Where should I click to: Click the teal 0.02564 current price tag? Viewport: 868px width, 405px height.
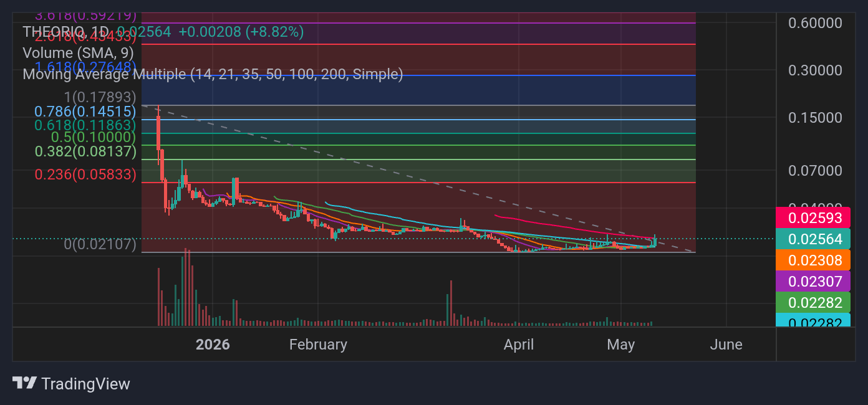(x=813, y=239)
